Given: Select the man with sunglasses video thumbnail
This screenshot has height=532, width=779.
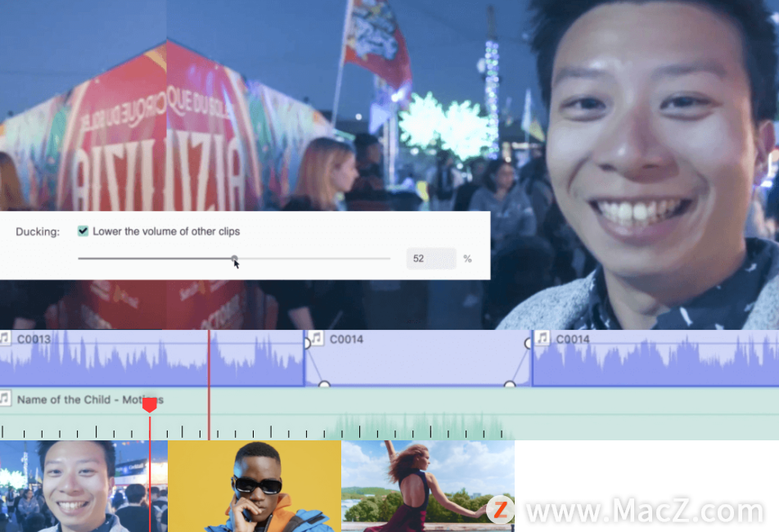Looking at the screenshot, I should click(x=254, y=486).
